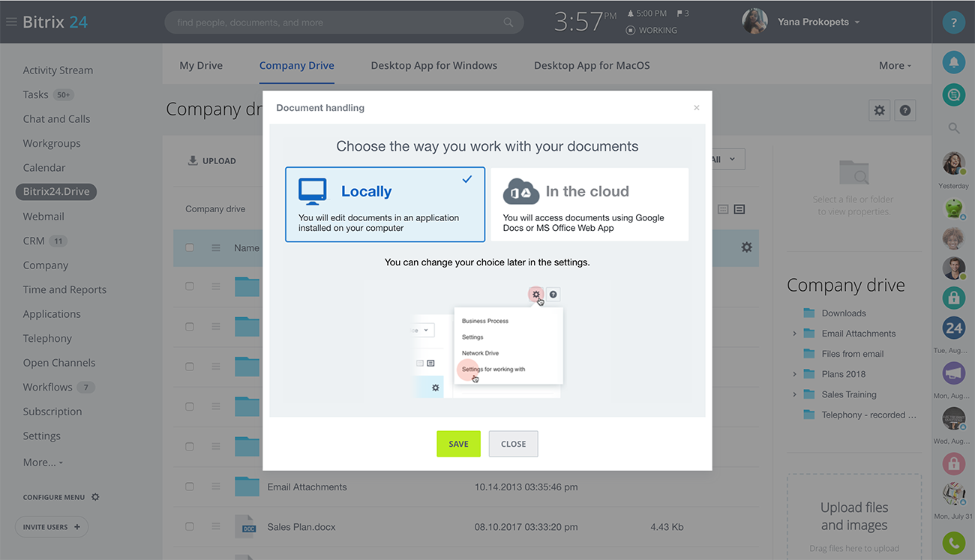Screen dimensions: 975x560
Task: Open the hamburger menu beside Bitrix 24
Action: (11, 22)
